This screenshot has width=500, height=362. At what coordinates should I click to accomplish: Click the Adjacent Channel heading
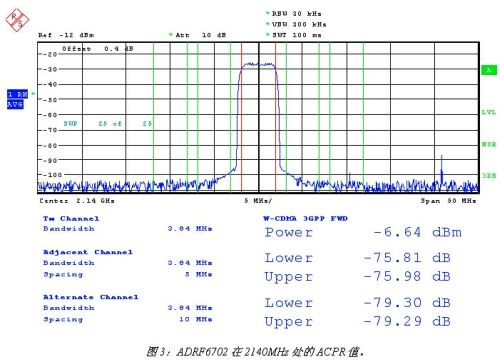88,252
